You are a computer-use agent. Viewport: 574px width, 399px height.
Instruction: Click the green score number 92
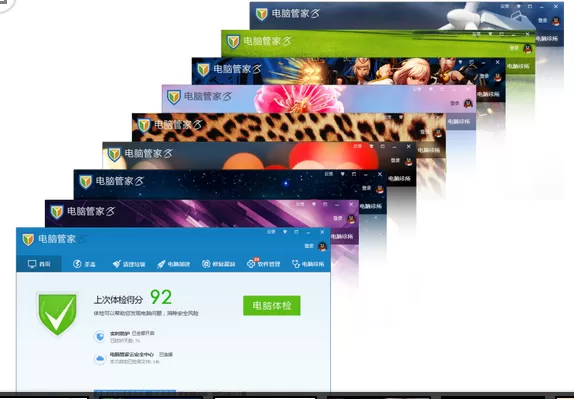tap(161, 297)
